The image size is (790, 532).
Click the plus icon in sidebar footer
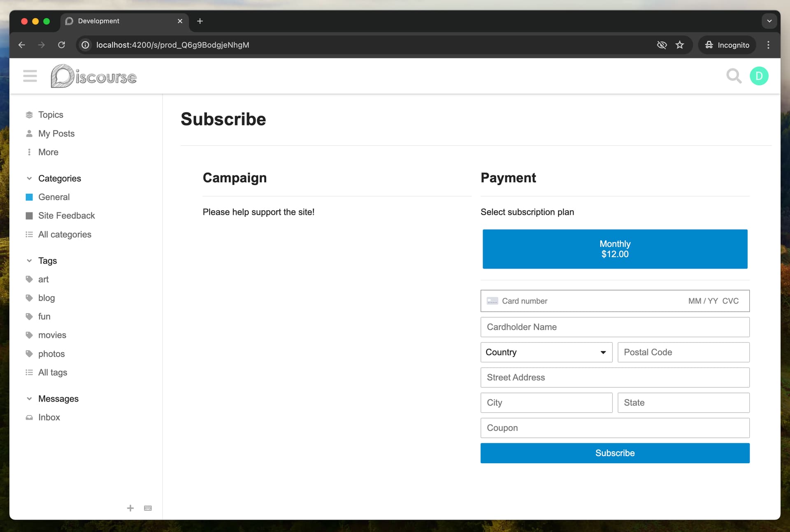click(130, 508)
